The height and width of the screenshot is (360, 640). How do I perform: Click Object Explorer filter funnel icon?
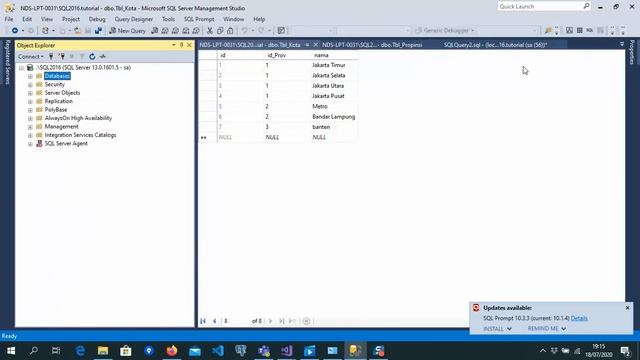pyautogui.click(x=82, y=57)
